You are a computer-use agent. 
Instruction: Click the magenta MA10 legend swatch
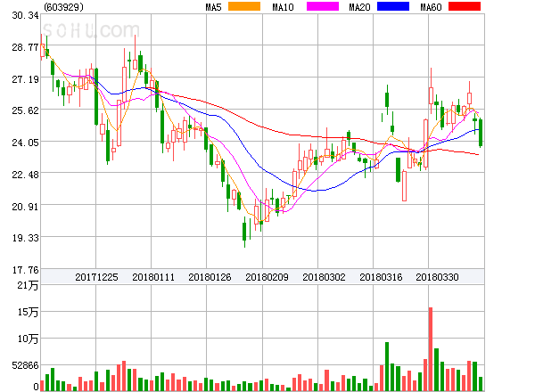pos(323,6)
